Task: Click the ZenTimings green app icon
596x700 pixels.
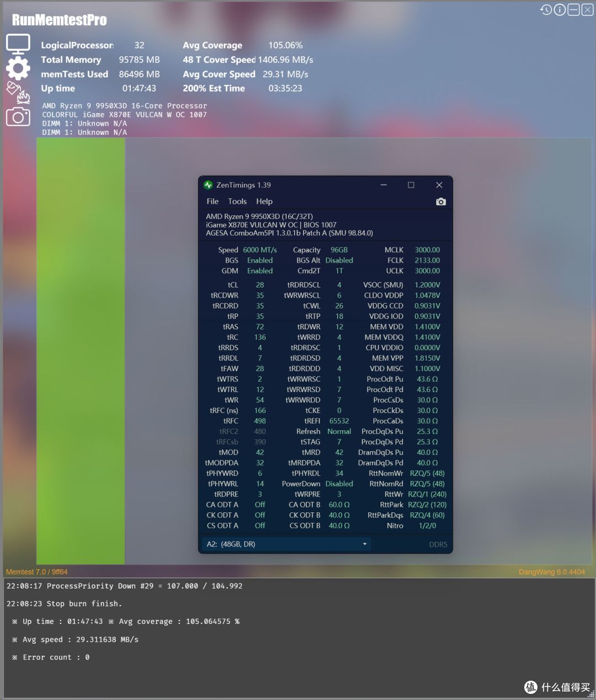Action: click(x=208, y=185)
